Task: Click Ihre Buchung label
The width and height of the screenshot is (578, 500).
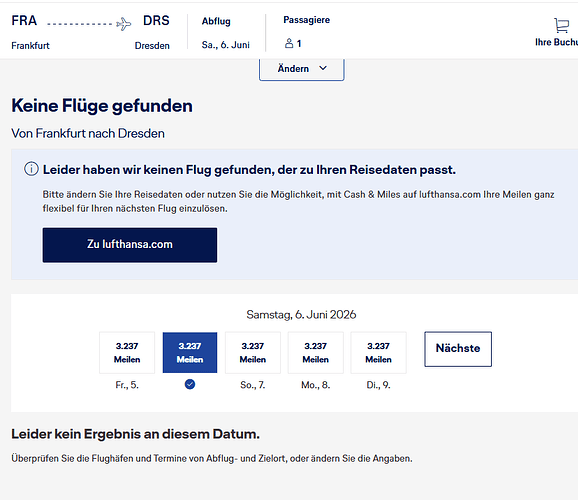Action: 556,42
